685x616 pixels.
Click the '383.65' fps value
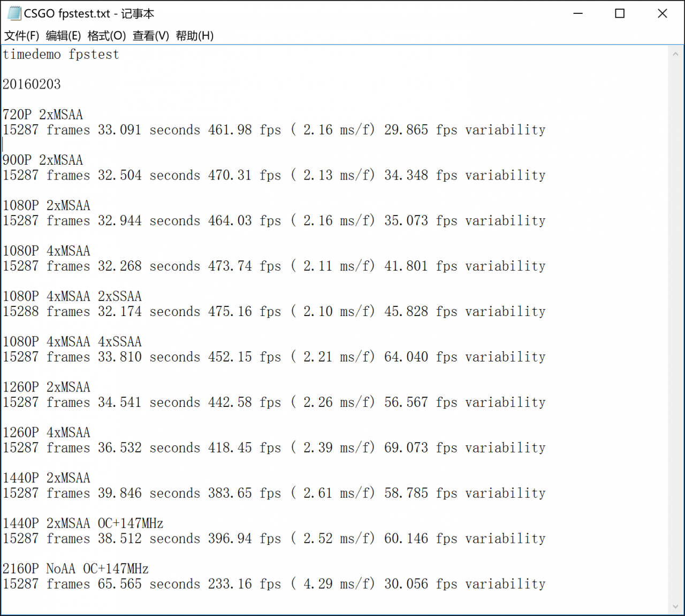(230, 494)
